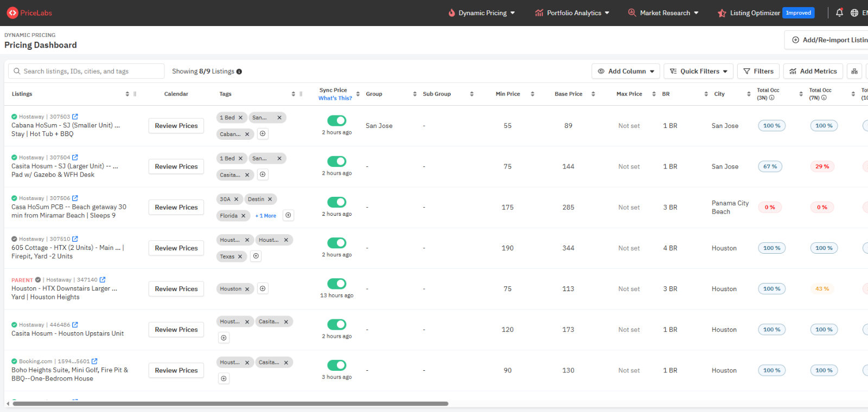
Task: Click Review Prices for Boho Heights Suite
Action: (176, 370)
